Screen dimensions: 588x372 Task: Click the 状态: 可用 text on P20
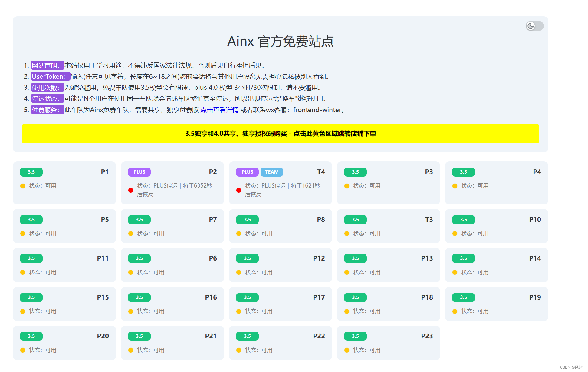[43, 350]
